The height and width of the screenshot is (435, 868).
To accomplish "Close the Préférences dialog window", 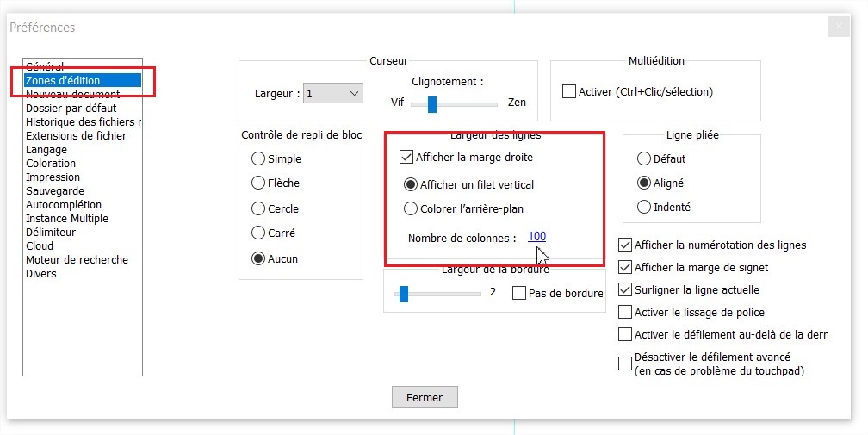I will (839, 27).
